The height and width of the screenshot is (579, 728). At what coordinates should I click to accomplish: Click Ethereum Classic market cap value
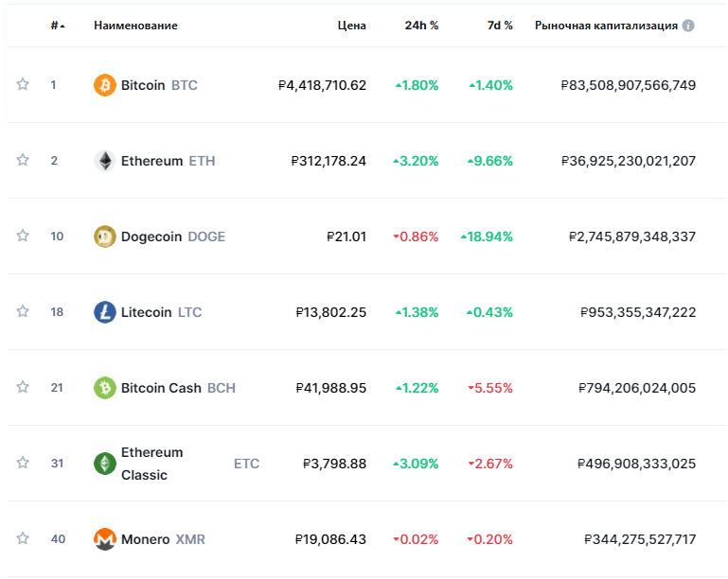[x=636, y=464]
